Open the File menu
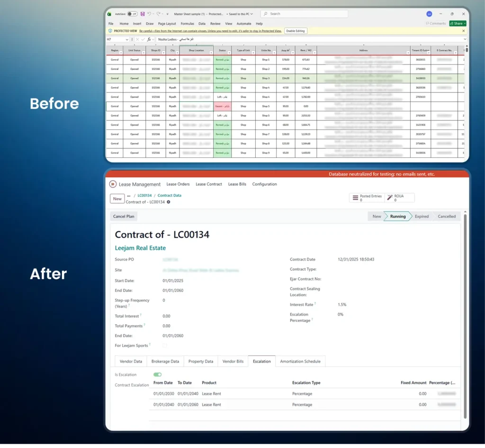Screen dimensions: 485x448 (x=111, y=24)
